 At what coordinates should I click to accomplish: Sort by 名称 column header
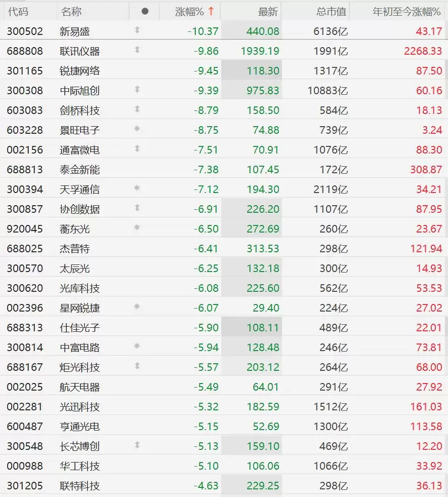[x=71, y=12]
